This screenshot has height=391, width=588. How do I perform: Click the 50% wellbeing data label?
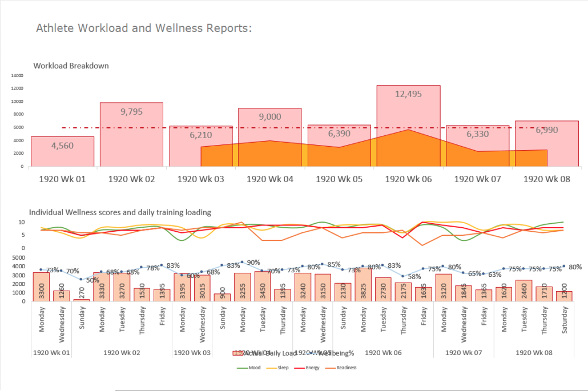coord(92,280)
